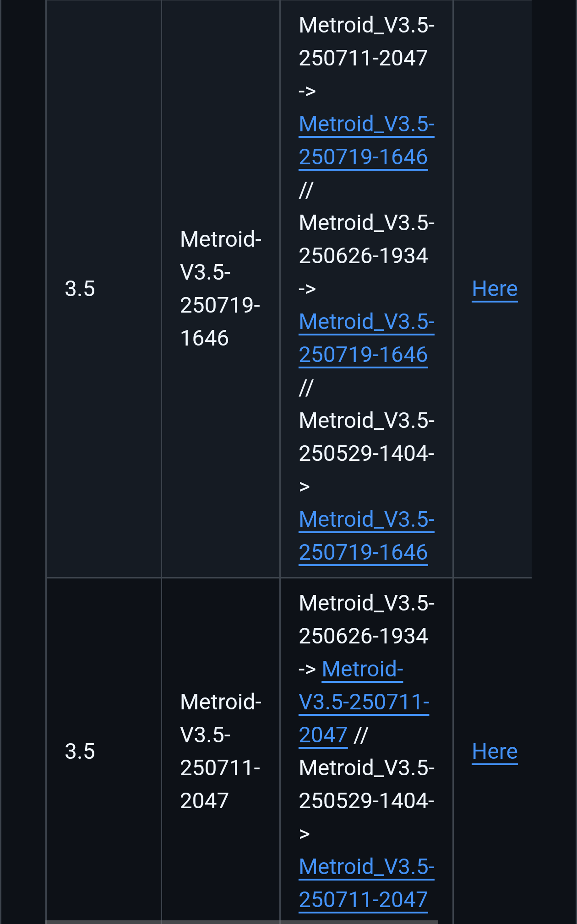Open 250719-1646 link below first-row Metroid_V3.5-250626-1934 text
Image resolution: width=577 pixels, height=924 pixels.
(x=366, y=338)
